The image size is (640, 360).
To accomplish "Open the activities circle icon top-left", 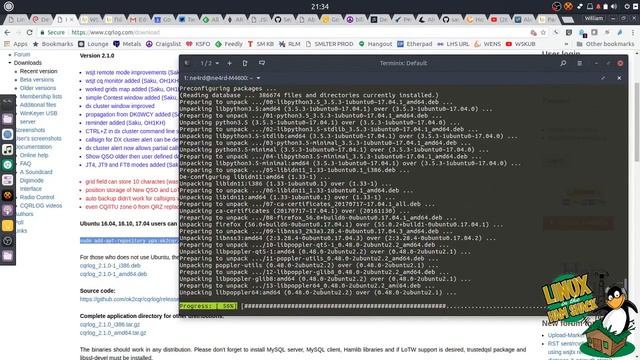I will 9,6.
